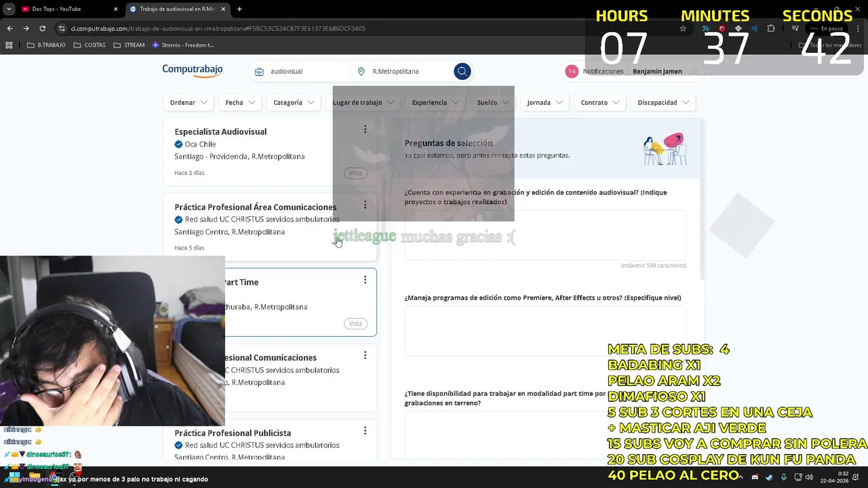Open options menu for Especialista Audiovisual
The width and height of the screenshot is (868, 488).
pyautogui.click(x=365, y=129)
